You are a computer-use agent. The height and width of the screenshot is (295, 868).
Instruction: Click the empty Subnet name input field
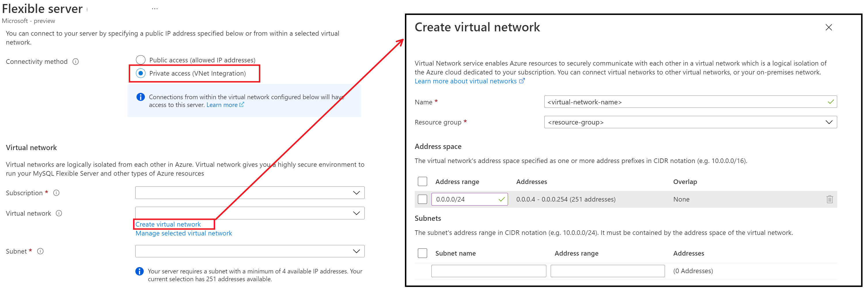489,271
